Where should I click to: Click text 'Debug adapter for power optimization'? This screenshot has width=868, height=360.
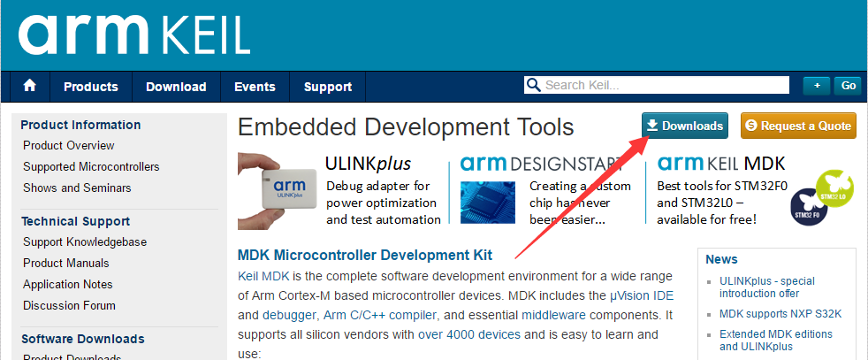[382, 194]
